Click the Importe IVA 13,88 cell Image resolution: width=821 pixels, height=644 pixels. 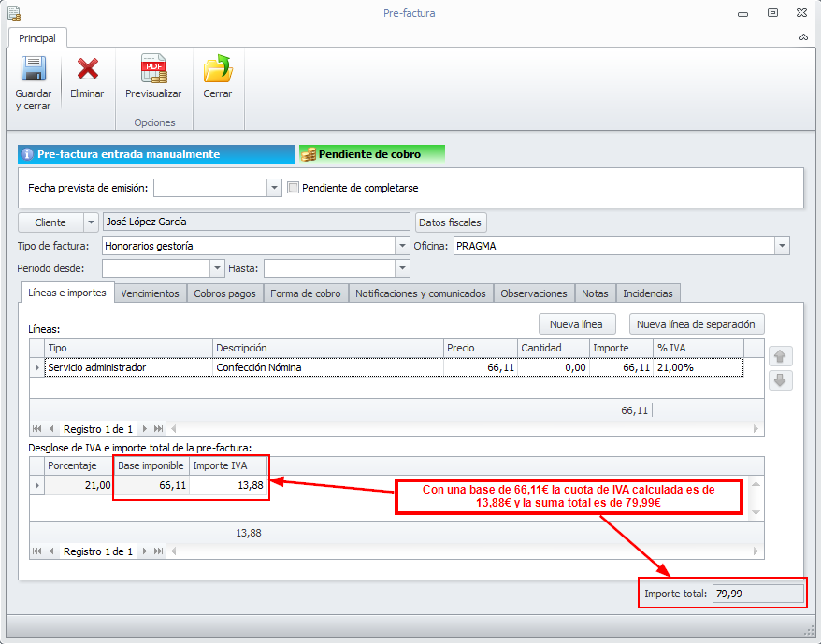click(x=228, y=485)
